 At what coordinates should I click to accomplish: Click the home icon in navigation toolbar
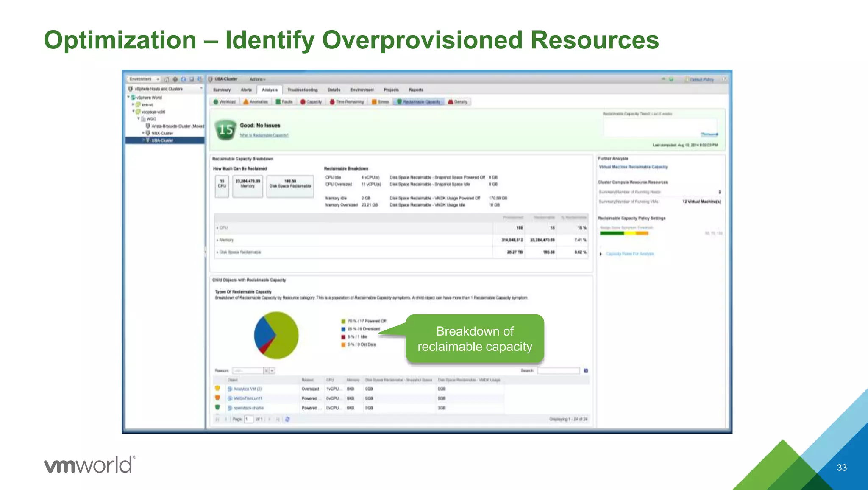pos(167,79)
